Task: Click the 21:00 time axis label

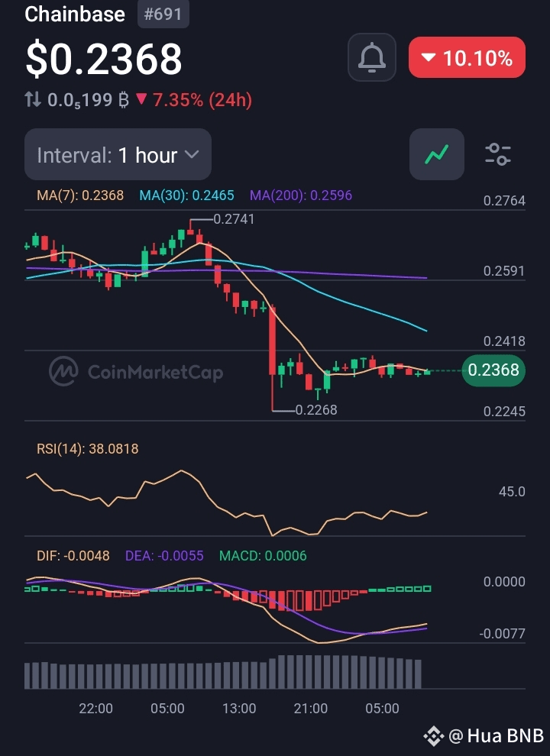Action: pos(311,708)
